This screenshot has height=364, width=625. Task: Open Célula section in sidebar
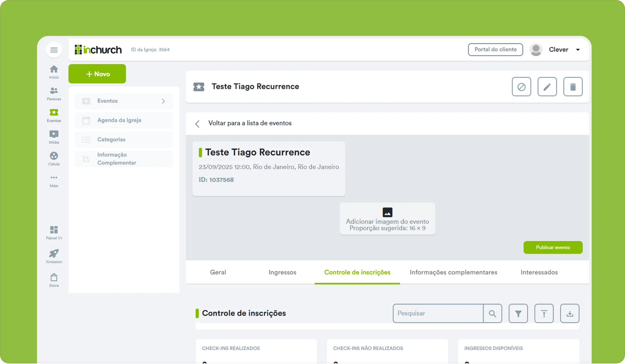click(54, 159)
